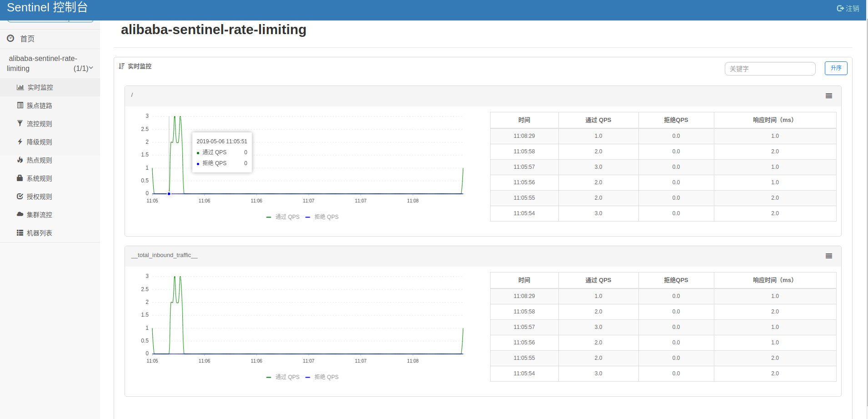Viewport: 868px width, 419px height.
Task: Click the lightning bolt icon for 降级规则
Action: 20,142
